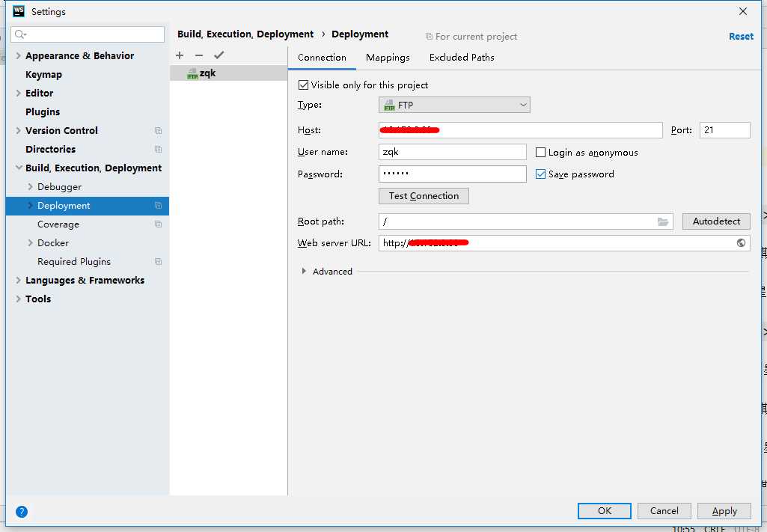Expand Appearance & Behavior
767x532 pixels.
(18, 55)
